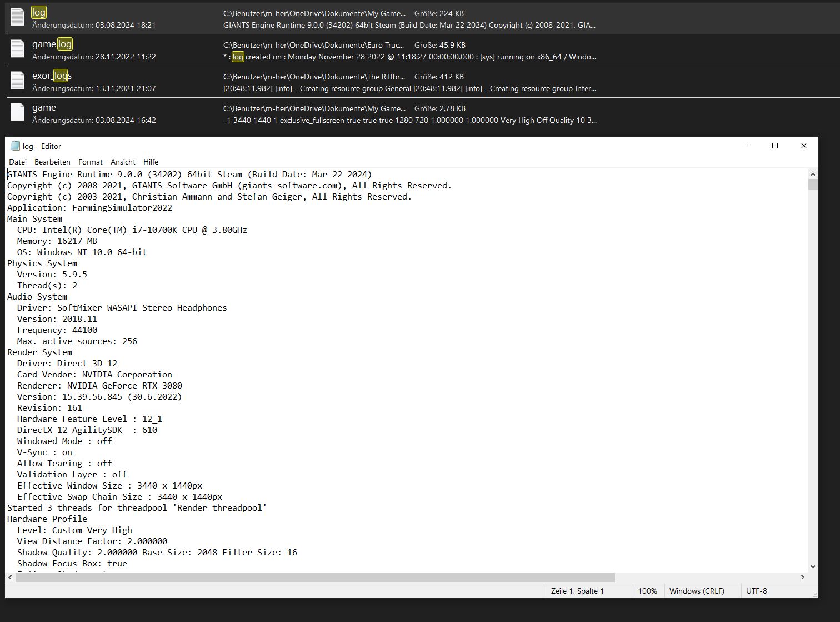The height and width of the screenshot is (622, 840).
Task: Open the Format menu
Action: [91, 162]
